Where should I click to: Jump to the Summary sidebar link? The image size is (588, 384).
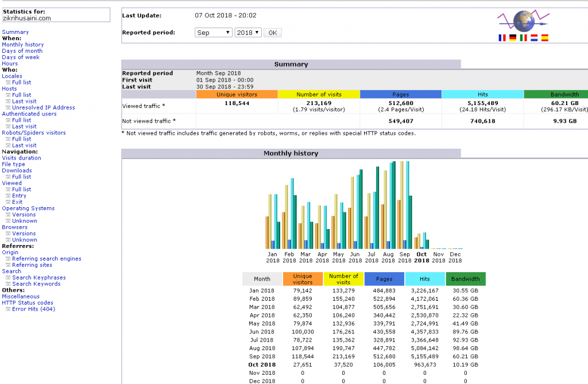click(15, 32)
